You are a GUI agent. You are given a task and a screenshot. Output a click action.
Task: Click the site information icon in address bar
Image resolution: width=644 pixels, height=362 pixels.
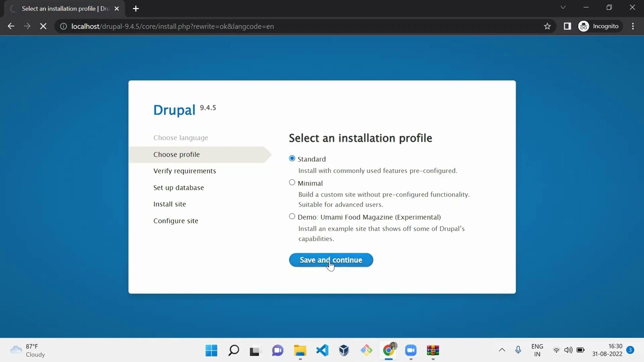point(63,26)
